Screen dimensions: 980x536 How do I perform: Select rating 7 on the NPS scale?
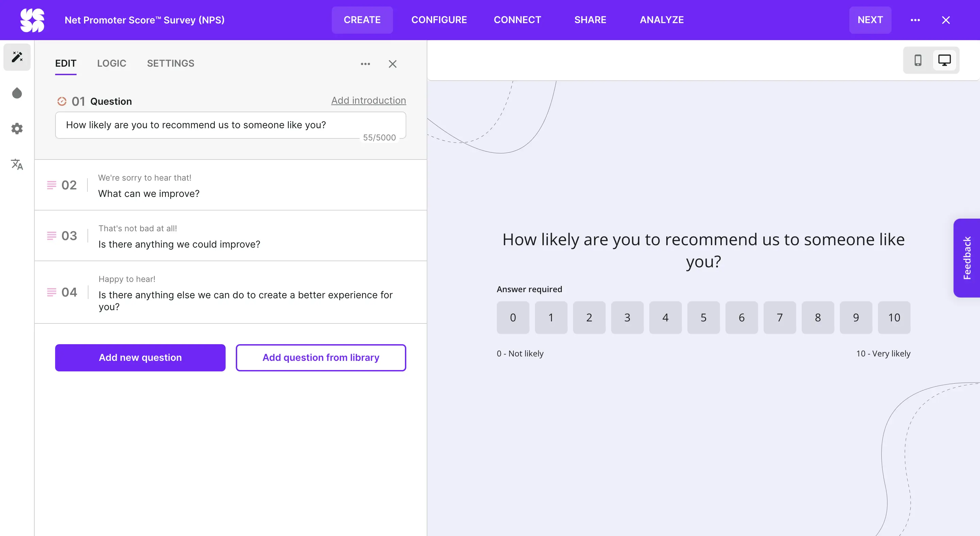pos(780,317)
